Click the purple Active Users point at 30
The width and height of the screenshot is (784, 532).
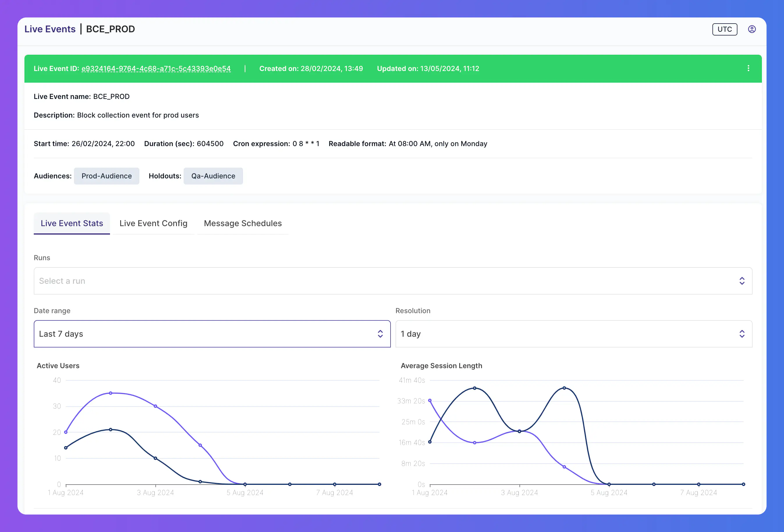point(155,406)
